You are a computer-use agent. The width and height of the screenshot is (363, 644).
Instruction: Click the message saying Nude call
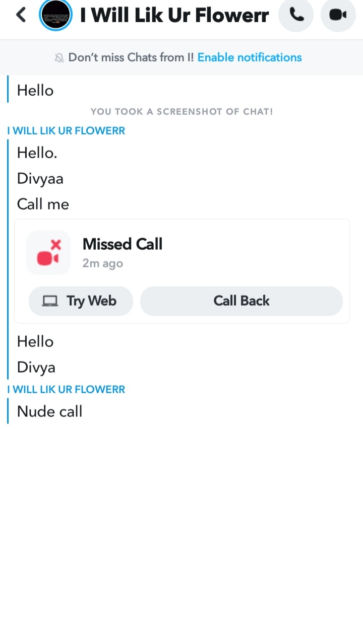click(49, 411)
